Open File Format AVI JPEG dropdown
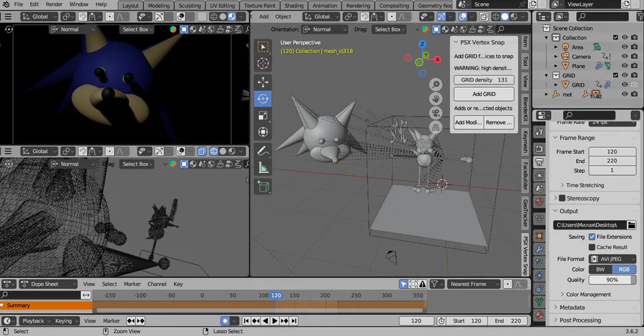 coord(613,259)
